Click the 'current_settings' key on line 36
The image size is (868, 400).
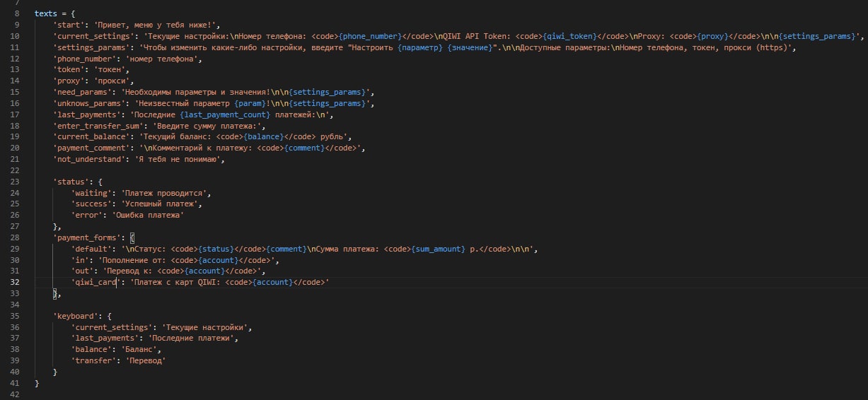[113, 329]
